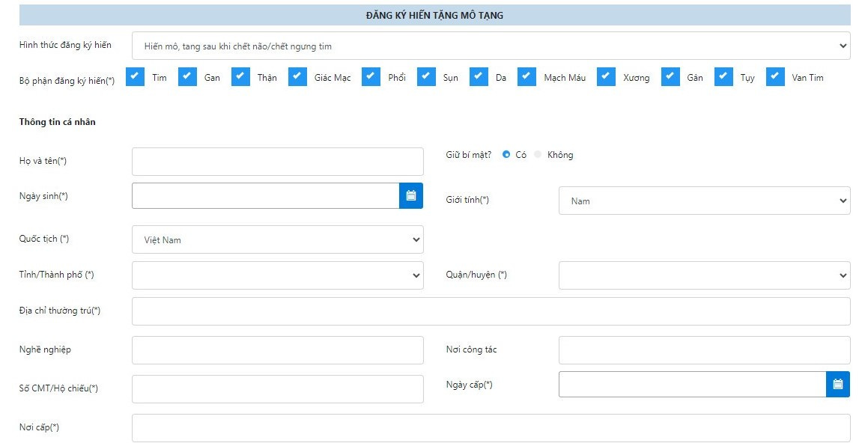
Task: Open the Giới tính dropdown showing Nam
Action: click(705, 201)
